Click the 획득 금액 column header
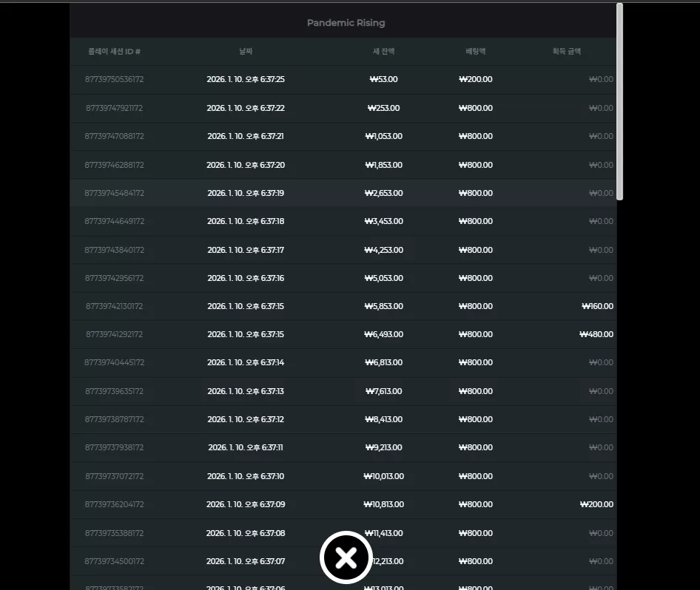Image resolution: width=700 pixels, height=590 pixels. 567,51
